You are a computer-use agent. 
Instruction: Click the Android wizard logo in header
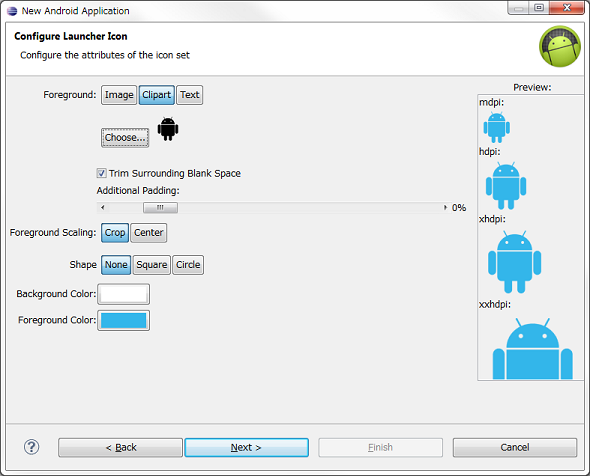coord(560,47)
